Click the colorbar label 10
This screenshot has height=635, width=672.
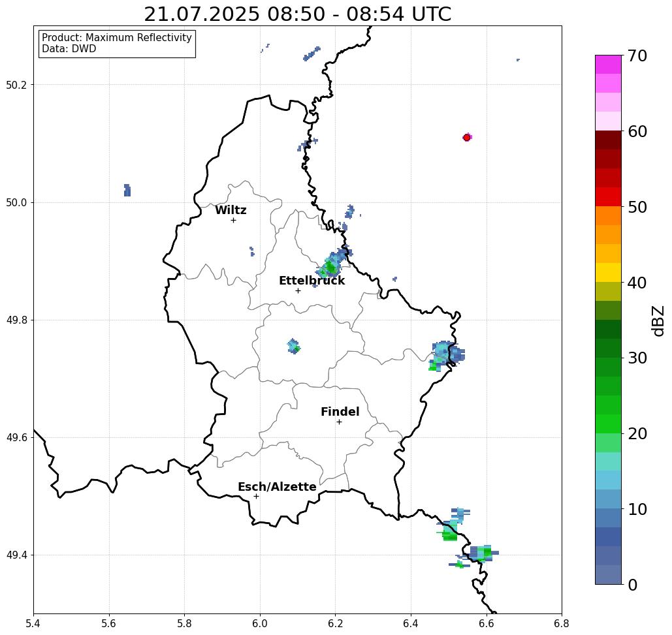(x=637, y=509)
